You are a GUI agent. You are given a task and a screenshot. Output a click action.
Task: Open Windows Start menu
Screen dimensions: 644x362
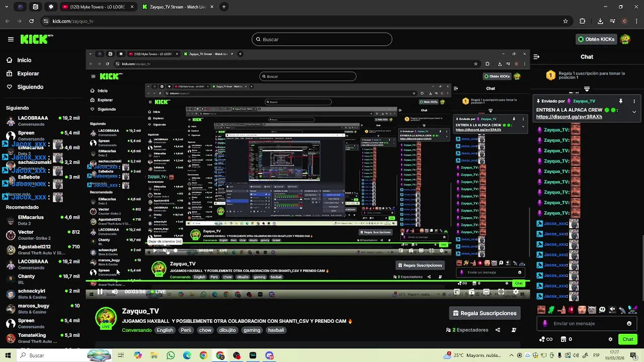[8, 355]
